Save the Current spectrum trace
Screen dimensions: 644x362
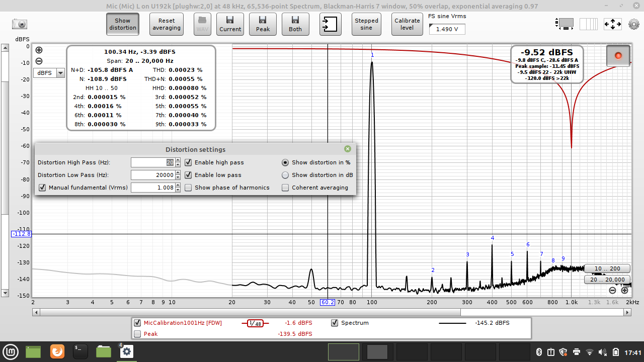230,24
